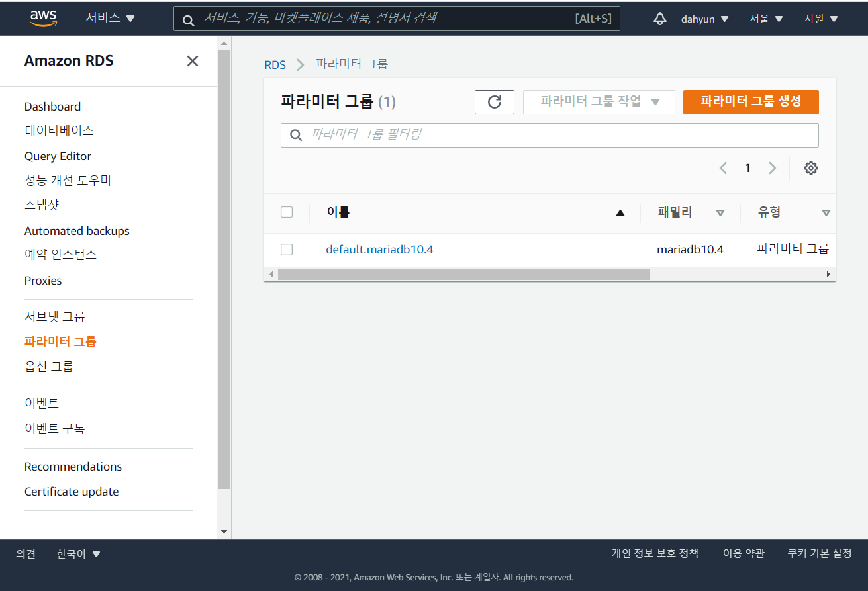
Task: Click table scrollbar left arrow
Action: click(x=270, y=274)
